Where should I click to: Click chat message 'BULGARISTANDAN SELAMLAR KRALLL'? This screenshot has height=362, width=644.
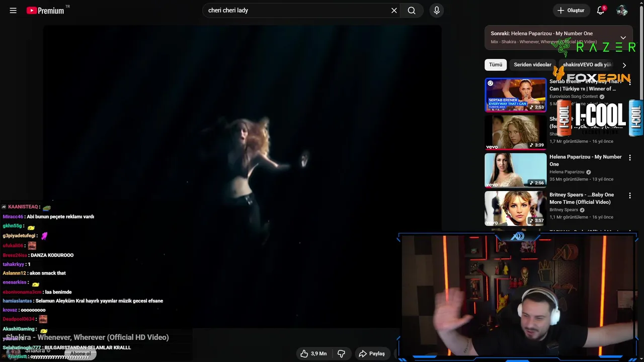(88, 347)
